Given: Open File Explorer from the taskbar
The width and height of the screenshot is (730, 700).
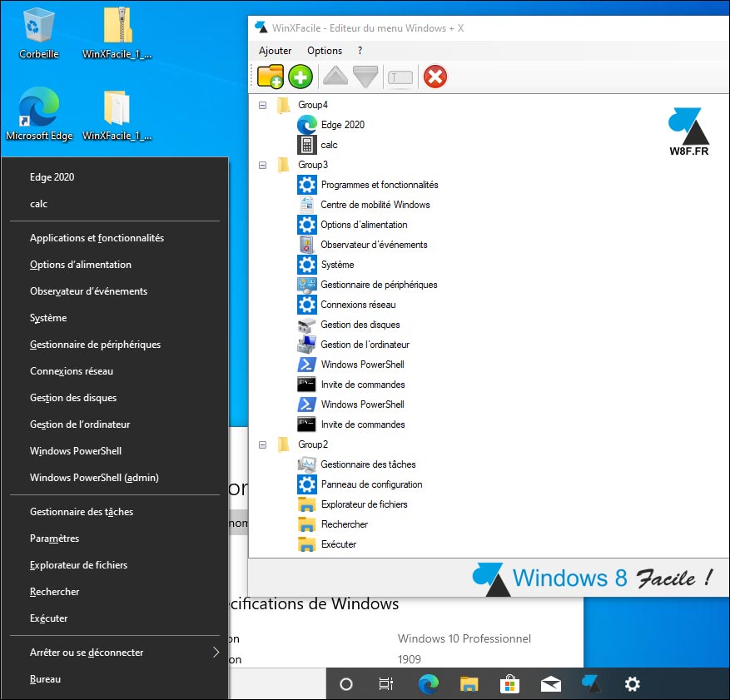Looking at the screenshot, I should pos(469,683).
